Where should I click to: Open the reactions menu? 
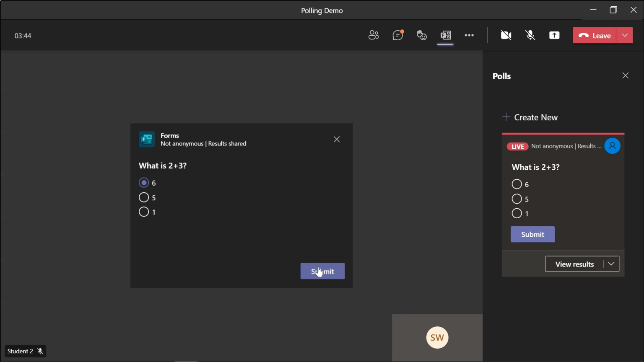422,35
